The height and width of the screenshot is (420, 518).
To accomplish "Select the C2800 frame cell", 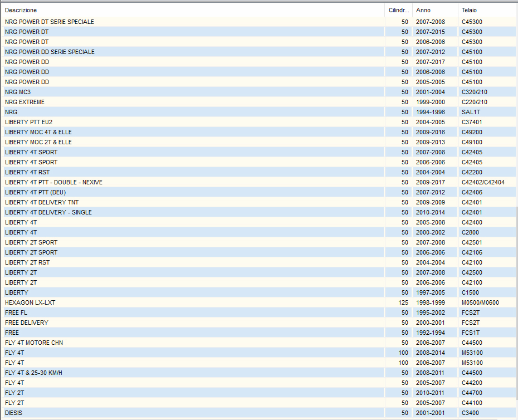I will (487, 232).
